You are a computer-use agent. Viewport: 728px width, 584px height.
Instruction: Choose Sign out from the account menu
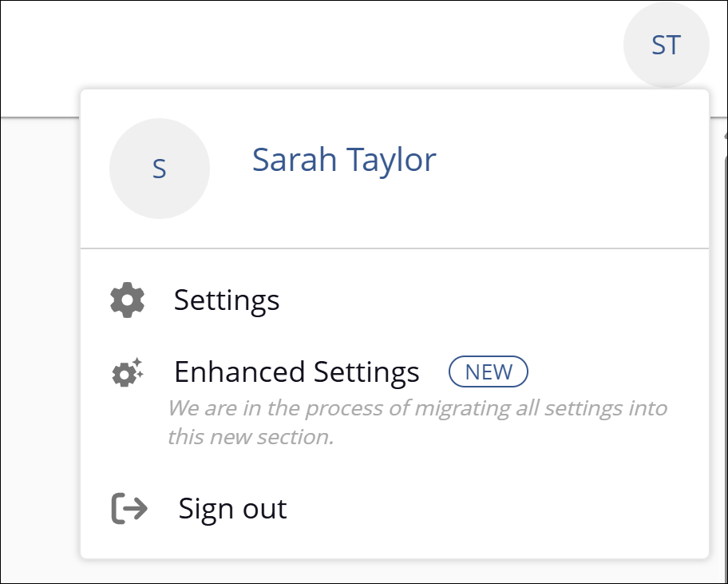[232, 509]
